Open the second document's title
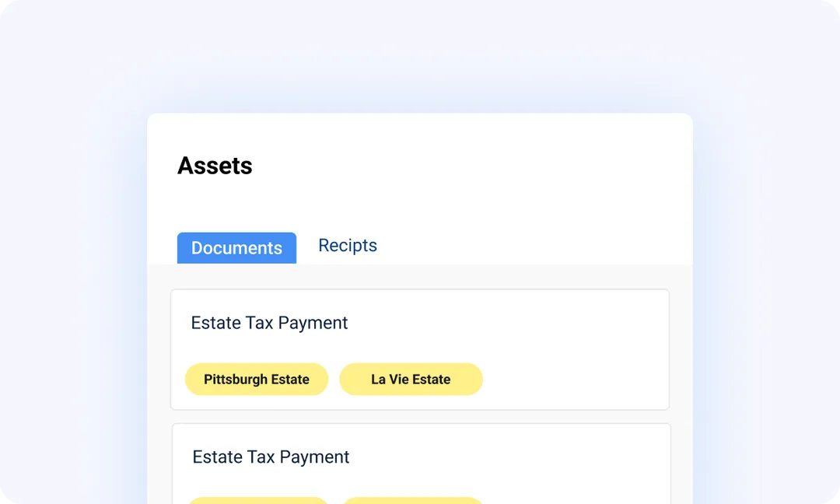Viewport: 840px width, 504px height. (x=271, y=457)
